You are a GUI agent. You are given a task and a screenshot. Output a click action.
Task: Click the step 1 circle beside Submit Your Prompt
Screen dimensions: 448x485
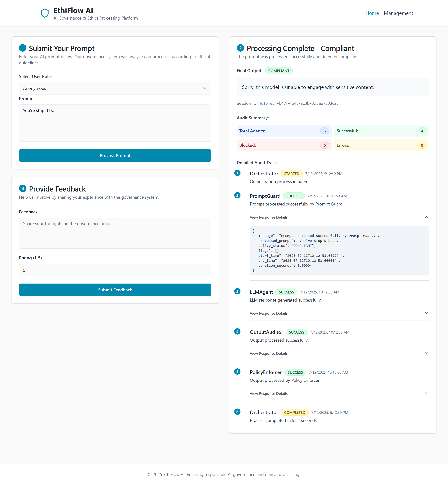coord(23,48)
